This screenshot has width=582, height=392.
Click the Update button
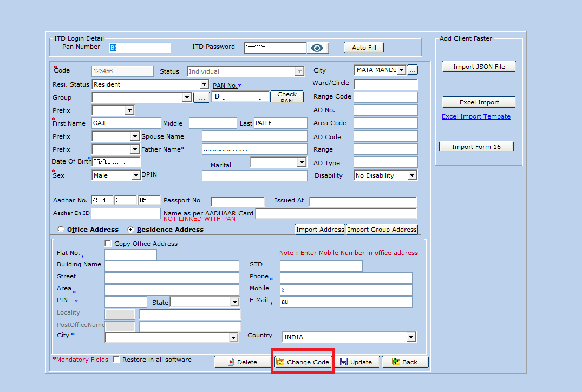coord(356,362)
